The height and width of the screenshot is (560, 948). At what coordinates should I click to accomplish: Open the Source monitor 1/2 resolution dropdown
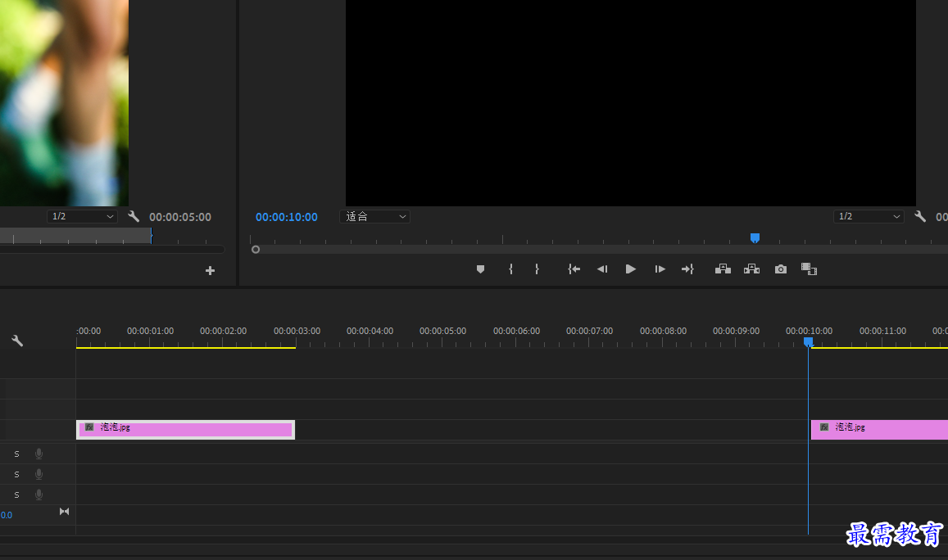pos(82,216)
